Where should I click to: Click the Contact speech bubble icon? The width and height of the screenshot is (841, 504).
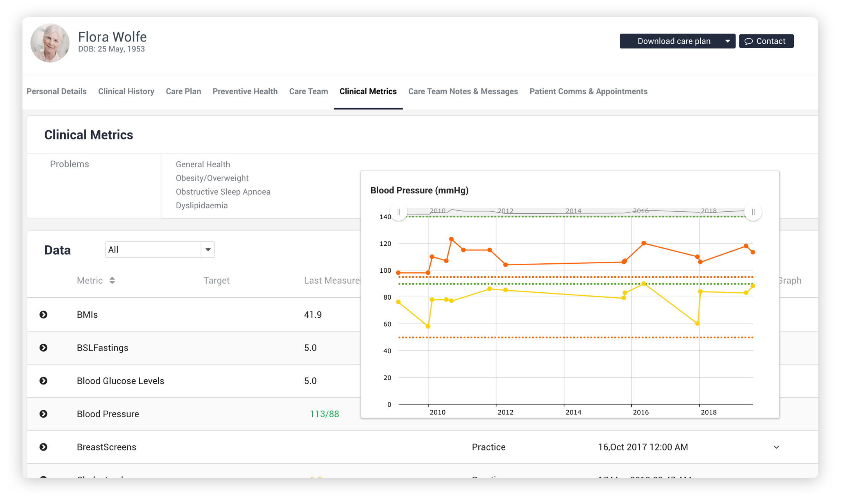(748, 41)
